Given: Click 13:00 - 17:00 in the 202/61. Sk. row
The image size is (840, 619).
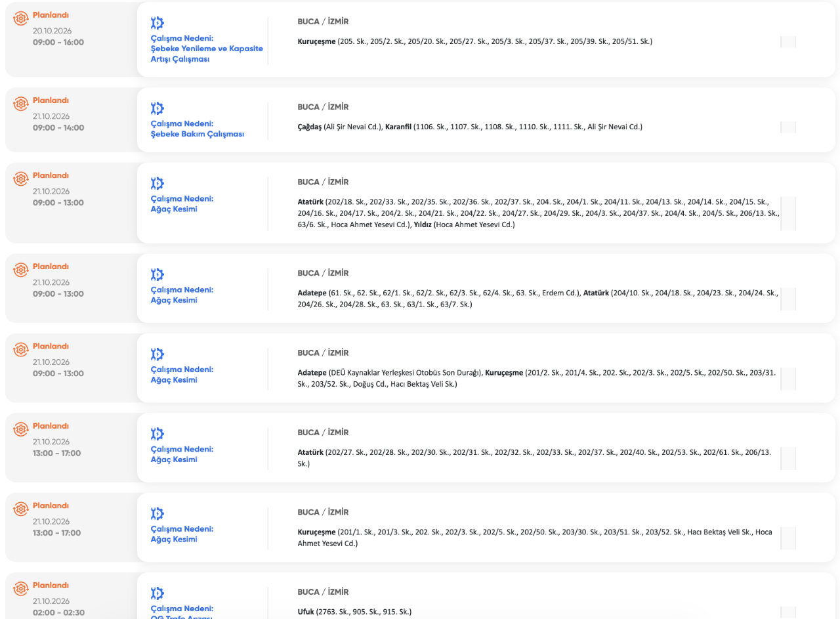Looking at the screenshot, I should [x=58, y=454].
